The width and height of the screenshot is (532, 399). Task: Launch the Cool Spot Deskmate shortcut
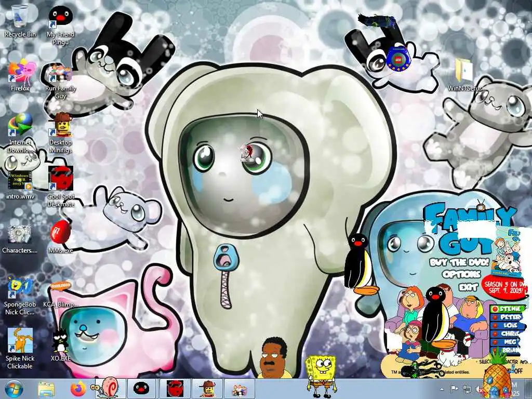pyautogui.click(x=60, y=187)
